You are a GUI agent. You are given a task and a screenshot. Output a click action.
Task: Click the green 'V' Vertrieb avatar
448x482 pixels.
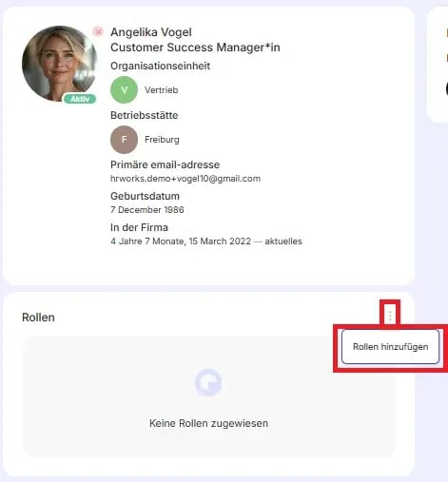(x=124, y=89)
